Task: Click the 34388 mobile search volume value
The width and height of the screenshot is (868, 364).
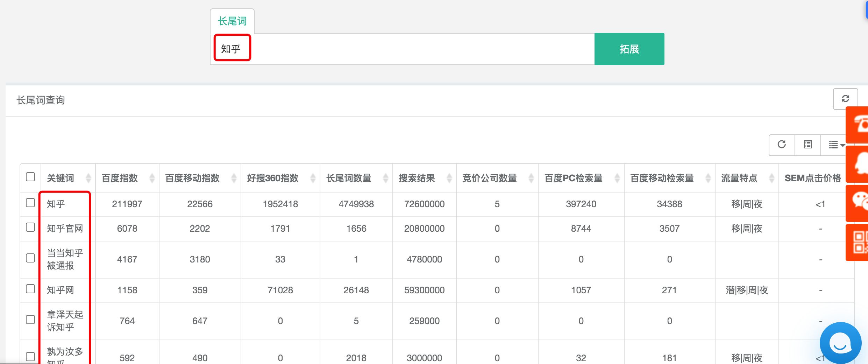Action: tap(669, 204)
